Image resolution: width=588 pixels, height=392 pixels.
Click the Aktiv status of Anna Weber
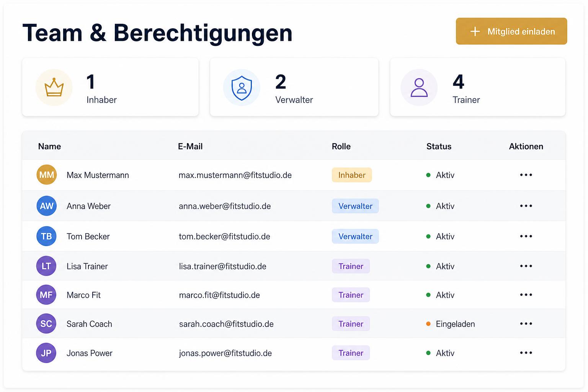click(440, 206)
